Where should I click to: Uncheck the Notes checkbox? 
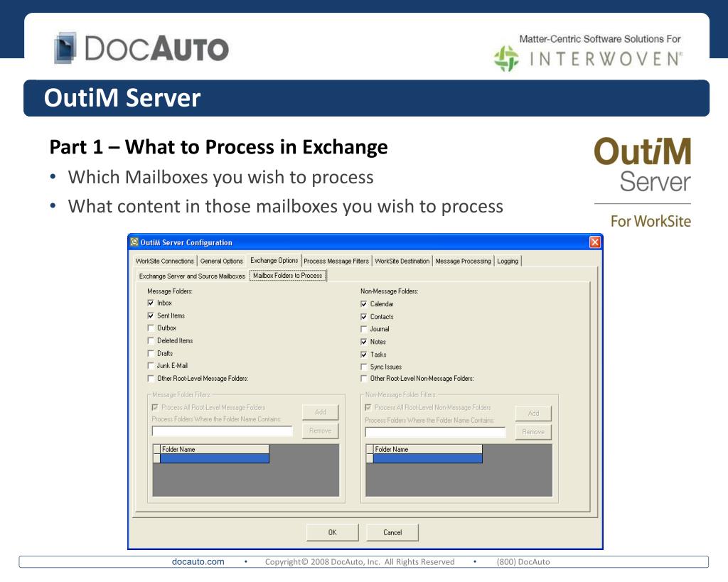click(363, 342)
